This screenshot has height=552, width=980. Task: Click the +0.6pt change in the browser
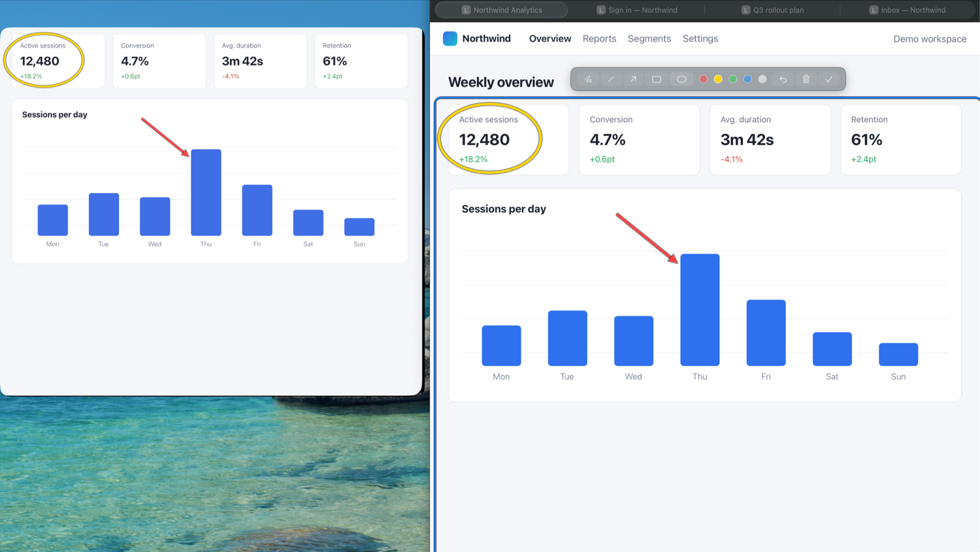coord(602,159)
